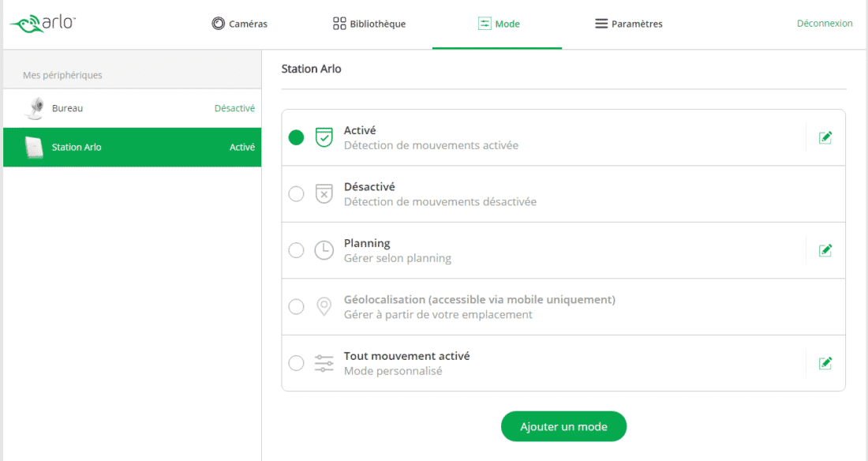Edit the Planning mode settings
The height and width of the screenshot is (461, 868).
825,250
